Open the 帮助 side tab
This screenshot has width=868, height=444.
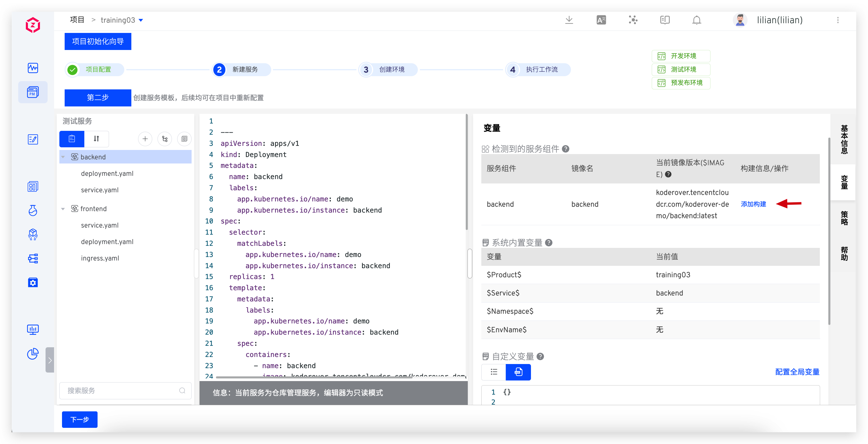tap(844, 253)
